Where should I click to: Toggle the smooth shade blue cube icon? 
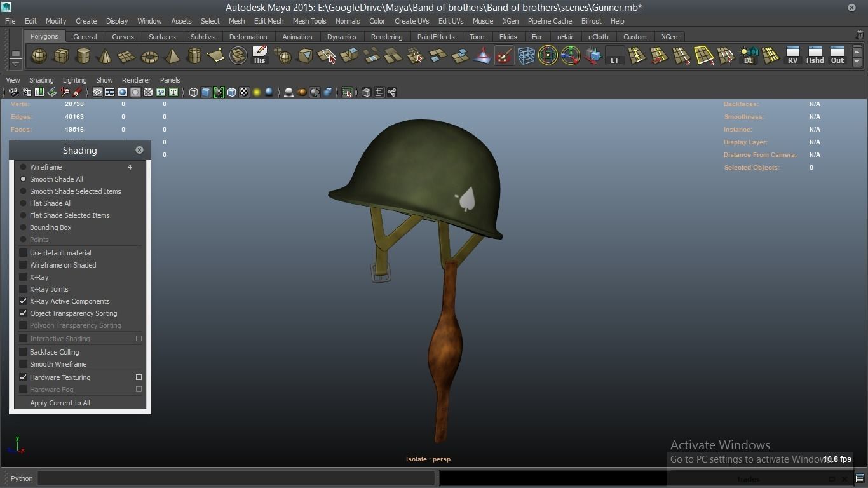pyautogui.click(x=206, y=93)
